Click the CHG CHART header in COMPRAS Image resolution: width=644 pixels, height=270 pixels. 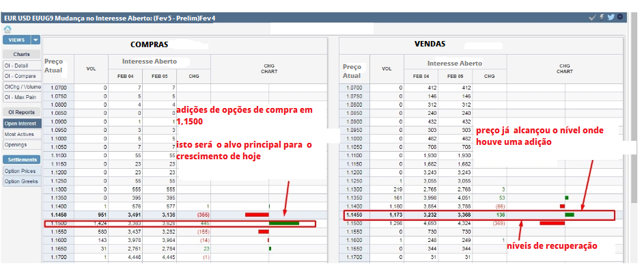pos(269,68)
